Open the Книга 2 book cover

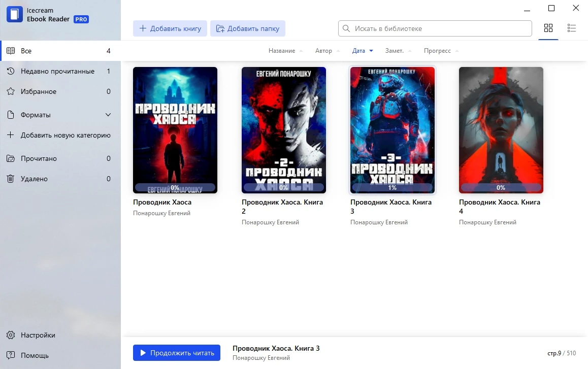284,130
